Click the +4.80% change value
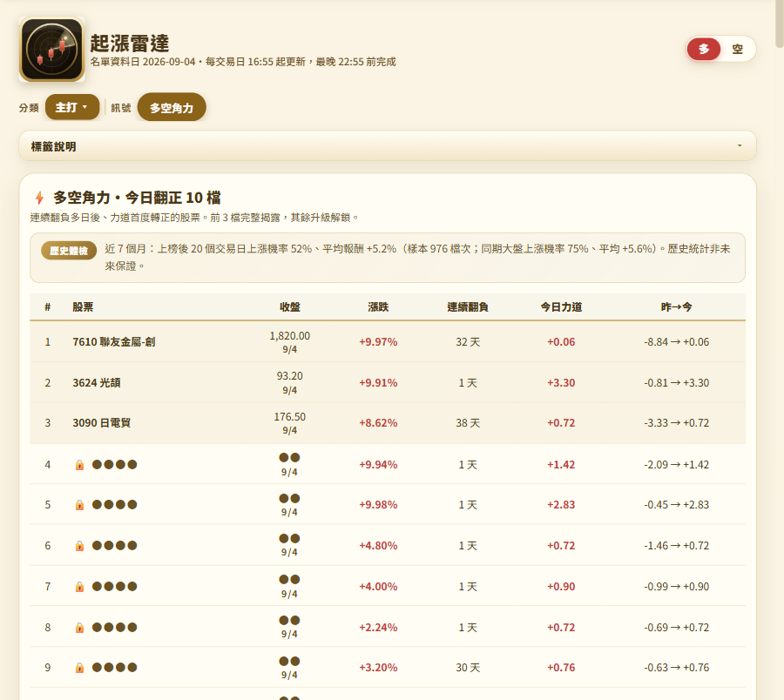 (x=378, y=546)
